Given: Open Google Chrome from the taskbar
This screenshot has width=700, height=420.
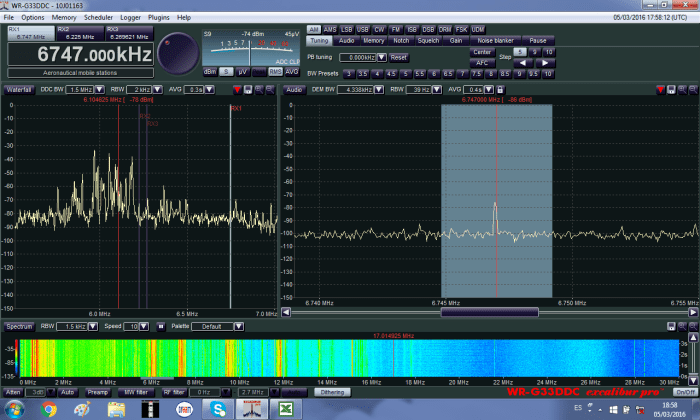Looking at the screenshot, I should point(49,409).
